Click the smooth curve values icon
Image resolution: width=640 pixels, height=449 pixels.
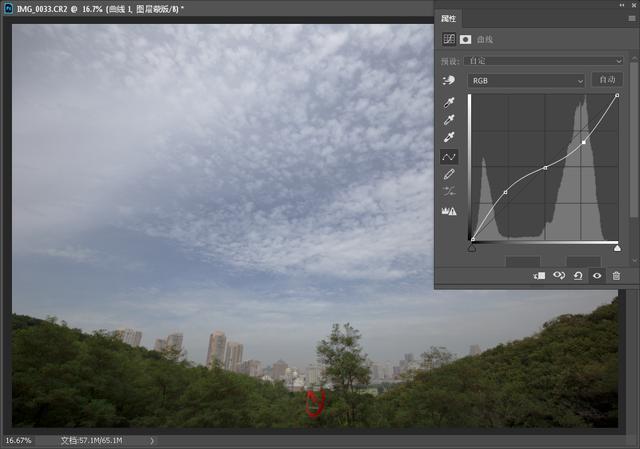coord(449,192)
